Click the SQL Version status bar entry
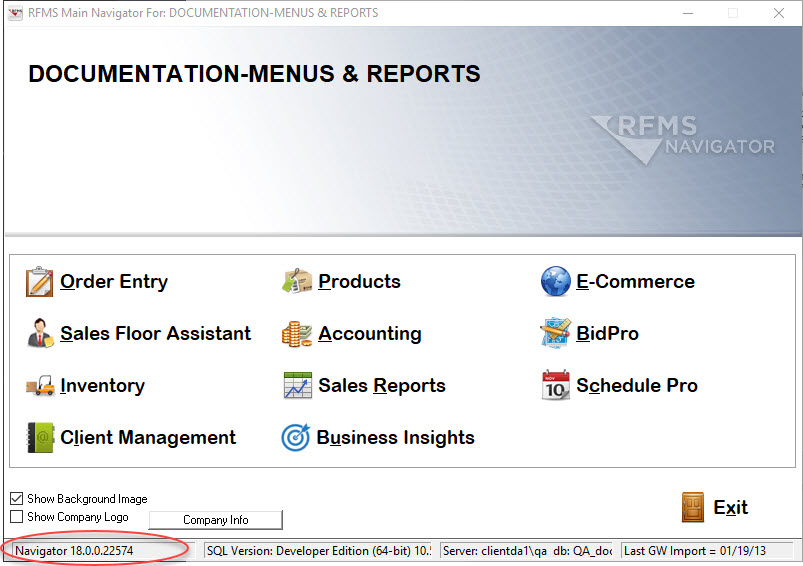This screenshot has height=566, width=803. point(318,551)
